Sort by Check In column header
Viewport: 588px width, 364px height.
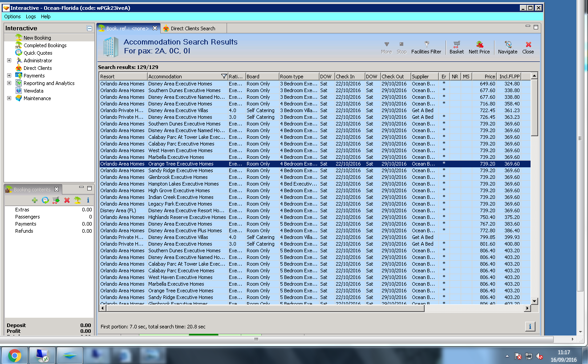(x=349, y=77)
